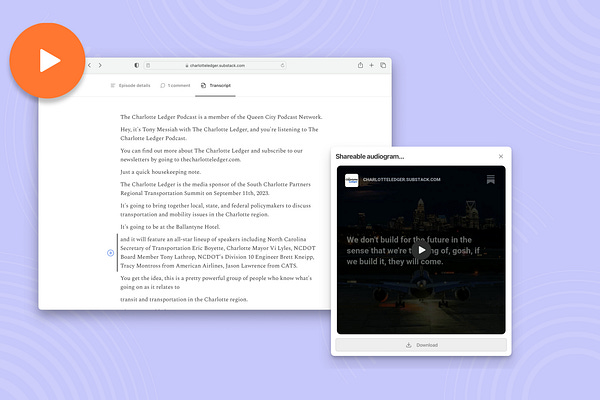This screenshot has height=400, width=600.
Task: Select the Transcript tab
Action: tap(216, 85)
